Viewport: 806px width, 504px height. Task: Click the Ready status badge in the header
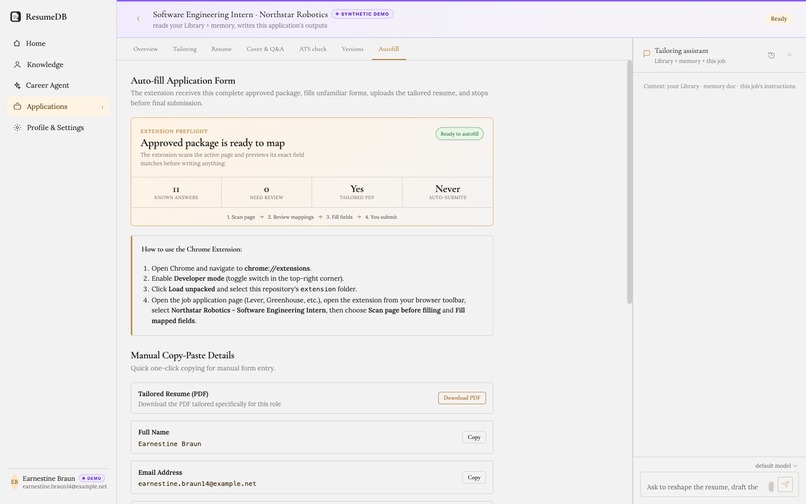tap(778, 19)
